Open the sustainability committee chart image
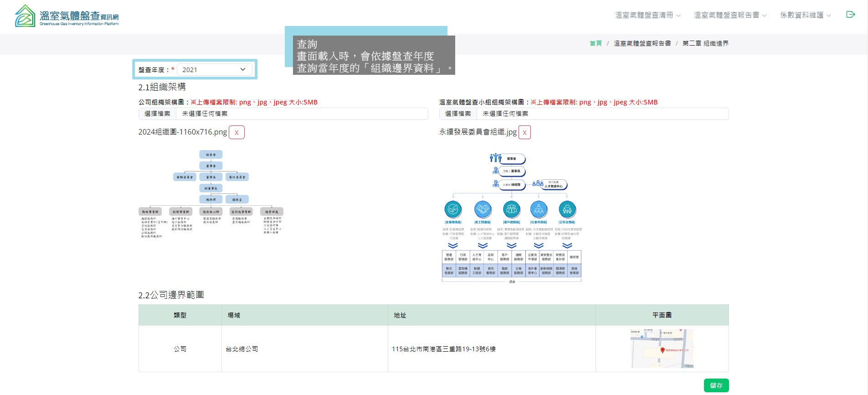 [511, 218]
